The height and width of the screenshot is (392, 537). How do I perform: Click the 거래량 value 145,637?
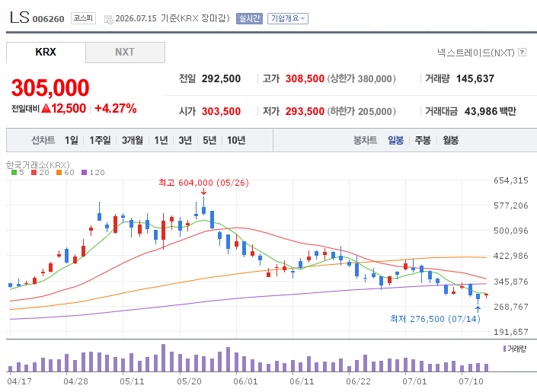point(475,78)
